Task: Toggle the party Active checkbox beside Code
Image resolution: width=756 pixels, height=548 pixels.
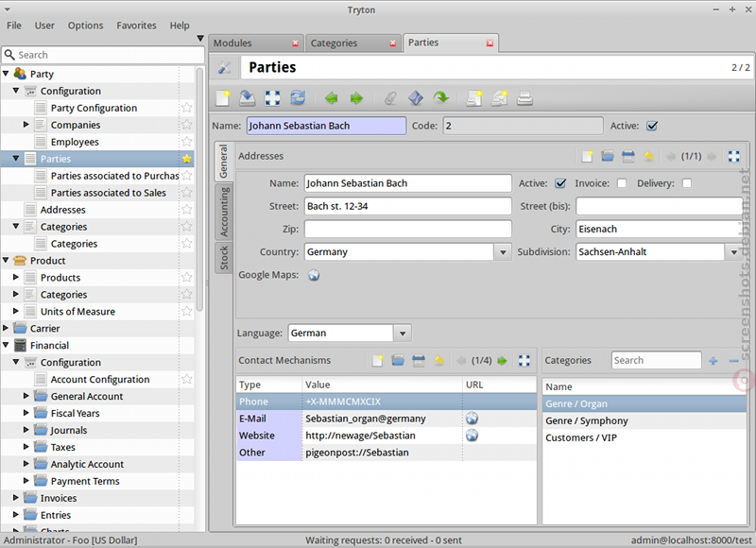Action: click(x=652, y=126)
